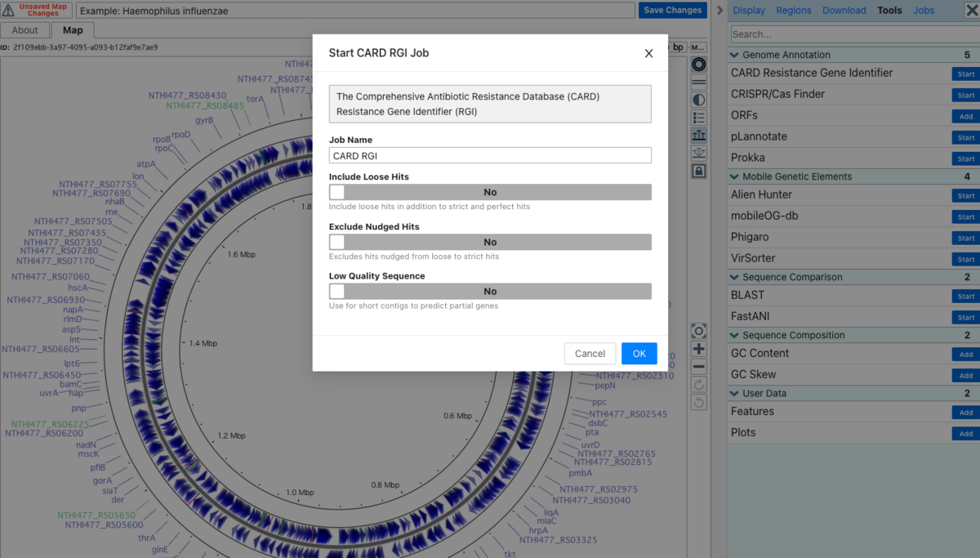This screenshot has width=980, height=558.
Task: Start pLannotate tool
Action: pos(966,137)
